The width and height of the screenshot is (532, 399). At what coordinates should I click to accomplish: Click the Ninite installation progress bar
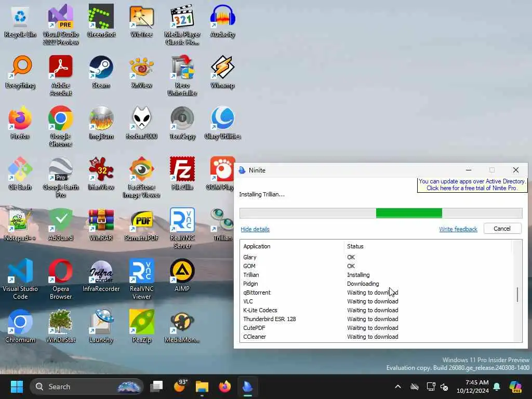tap(381, 213)
